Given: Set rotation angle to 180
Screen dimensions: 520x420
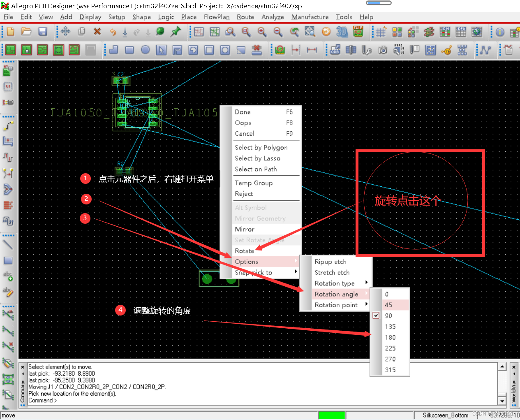Looking at the screenshot, I should tap(390, 337).
